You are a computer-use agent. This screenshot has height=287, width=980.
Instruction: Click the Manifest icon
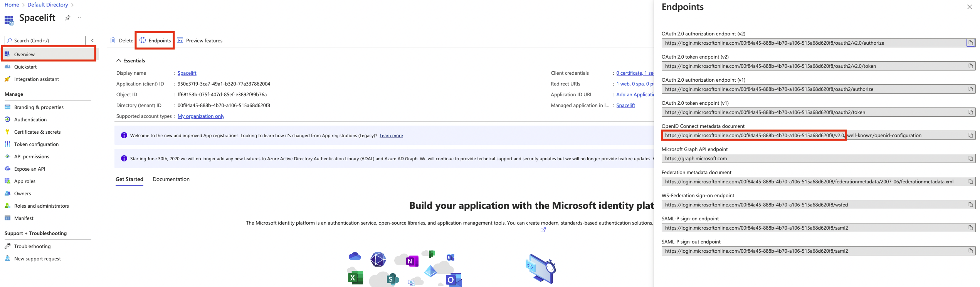click(x=7, y=218)
